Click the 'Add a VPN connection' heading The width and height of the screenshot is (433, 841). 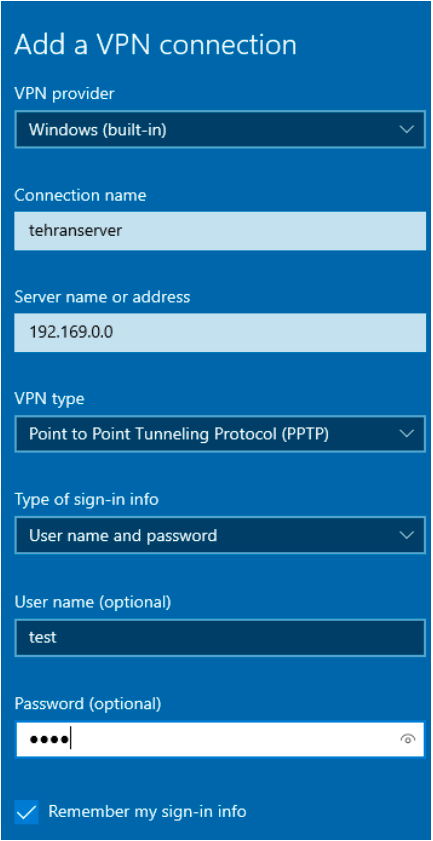[x=155, y=45]
